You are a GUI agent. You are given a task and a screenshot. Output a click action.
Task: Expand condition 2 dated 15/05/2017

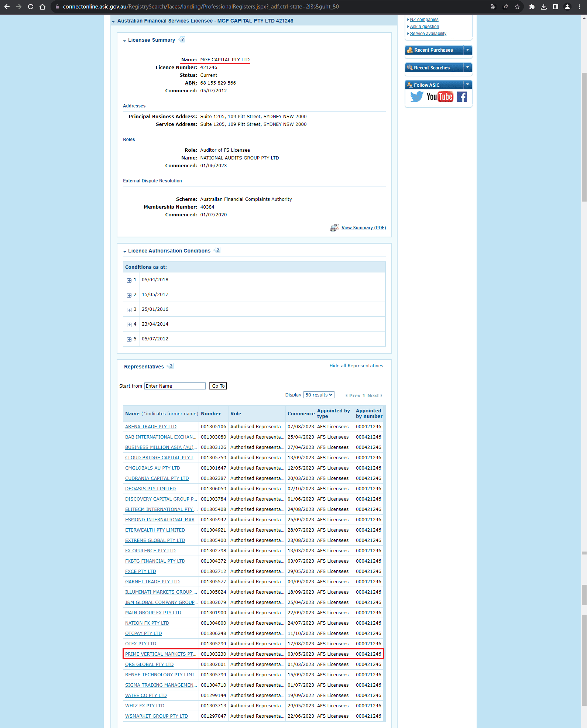(129, 295)
